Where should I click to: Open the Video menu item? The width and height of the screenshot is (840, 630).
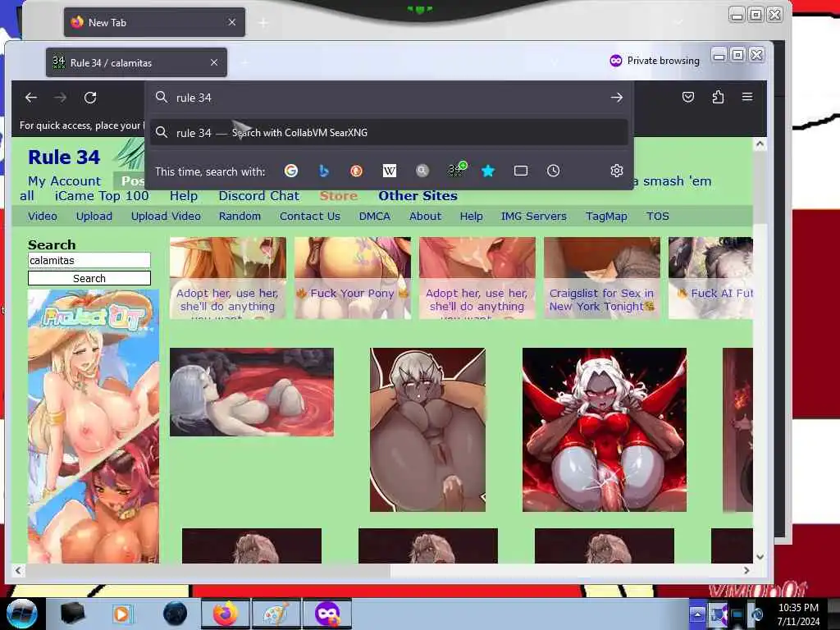tap(43, 217)
